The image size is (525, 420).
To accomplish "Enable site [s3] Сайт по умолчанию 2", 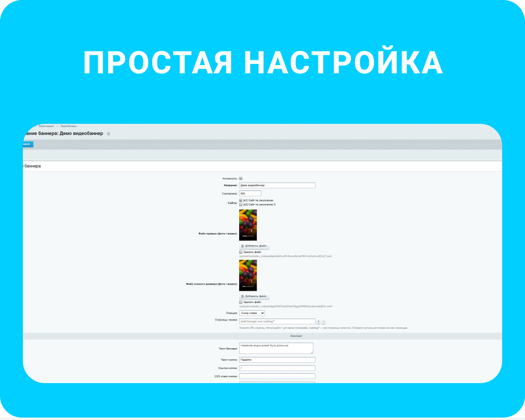I will click(x=240, y=205).
